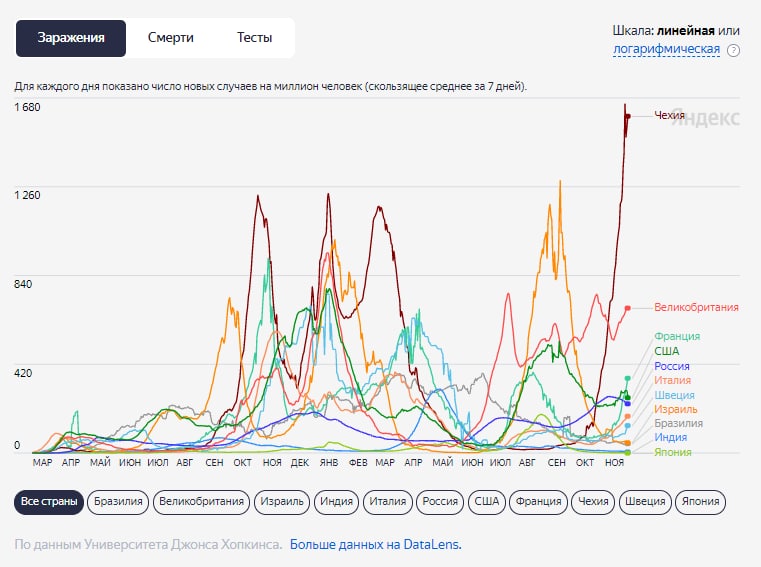Viewport: 761px width, 567px height.
Task: Open Больше данных на DataLens link
Action: tap(376, 545)
